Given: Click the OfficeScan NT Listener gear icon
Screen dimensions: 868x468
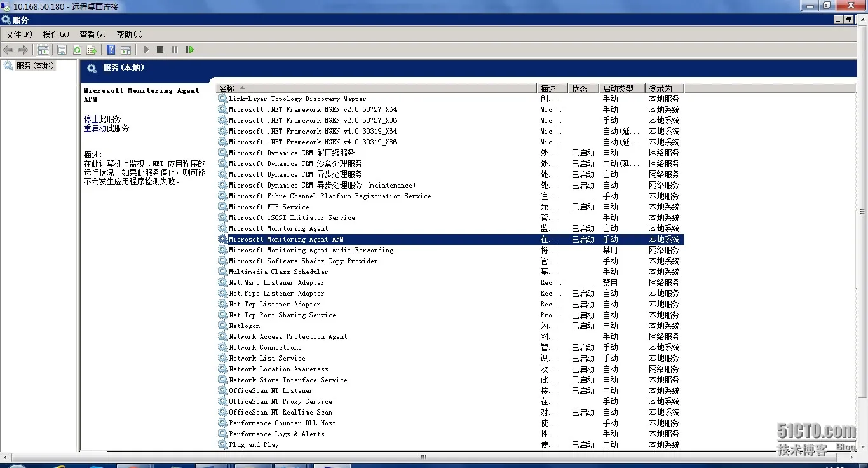Looking at the screenshot, I should (x=223, y=390).
